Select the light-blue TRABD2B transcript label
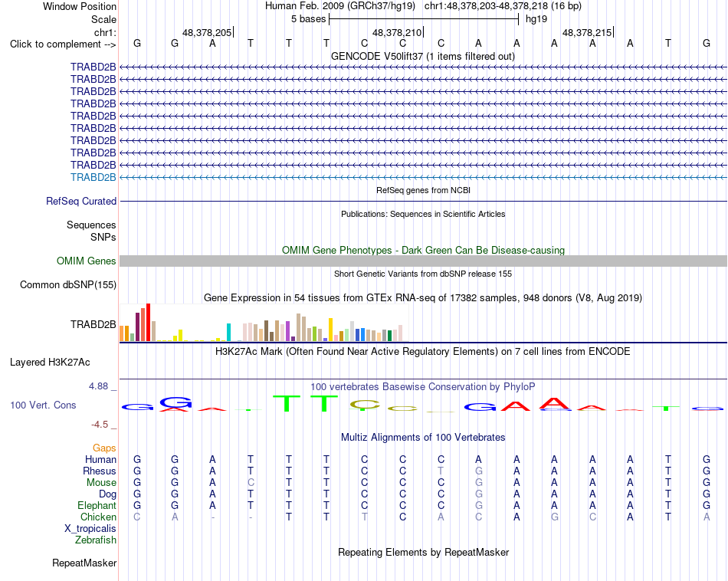The height and width of the screenshot is (581, 728). click(93, 177)
